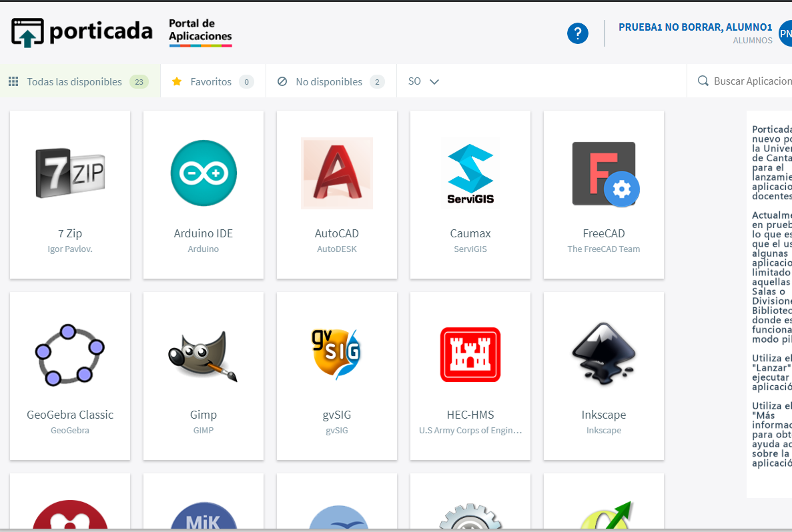The image size is (792, 532).
Task: Expand the SO filter dropdown
Action: tap(423, 81)
